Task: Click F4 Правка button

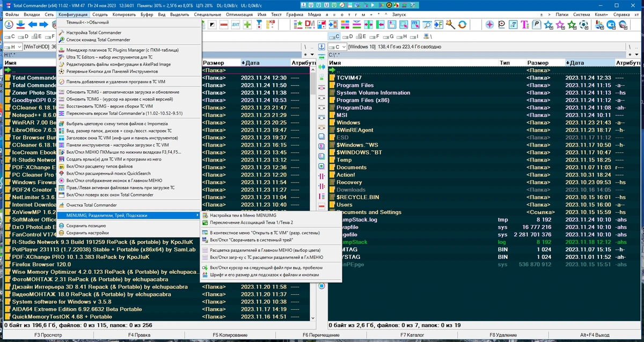Action: point(138,335)
